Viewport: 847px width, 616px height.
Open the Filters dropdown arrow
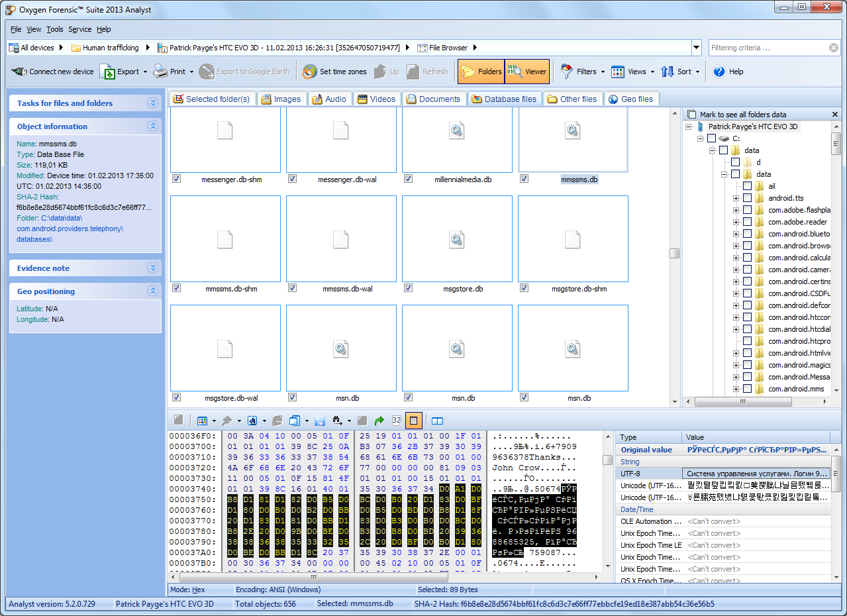(x=603, y=72)
